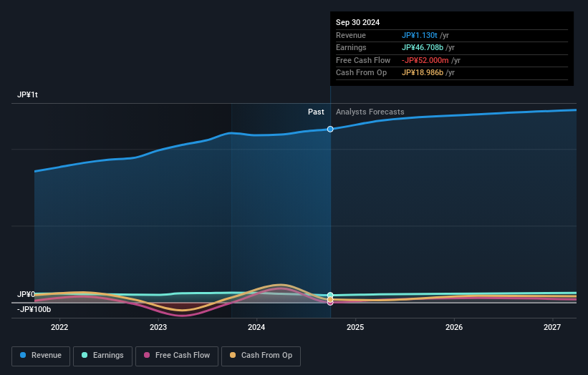Click the JP¥46.708b earnings value
The image size is (588, 375).
[x=423, y=47]
